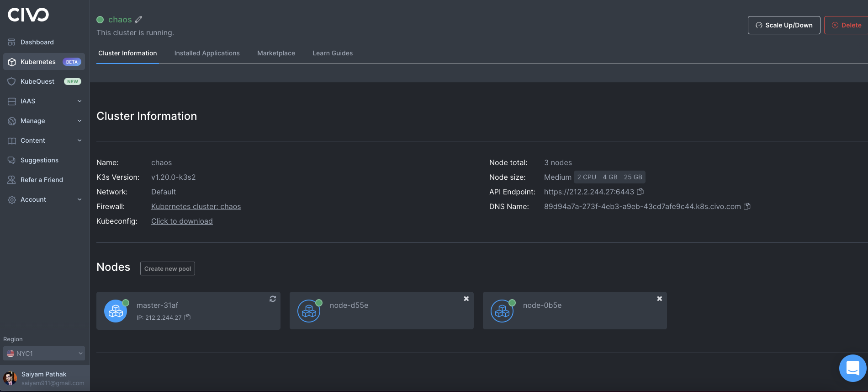Click the Scale Up/Down button
This screenshot has width=868, height=392.
tap(783, 25)
